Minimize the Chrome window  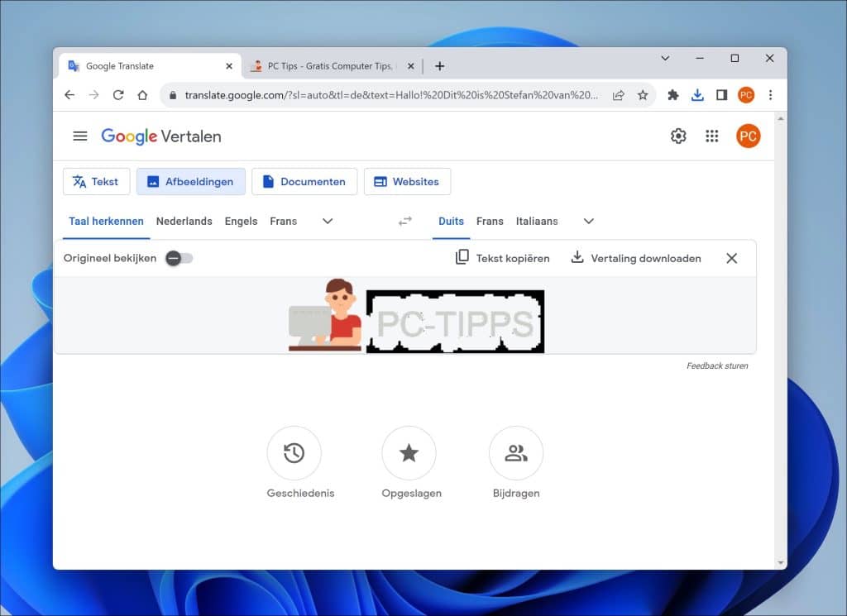[700, 59]
